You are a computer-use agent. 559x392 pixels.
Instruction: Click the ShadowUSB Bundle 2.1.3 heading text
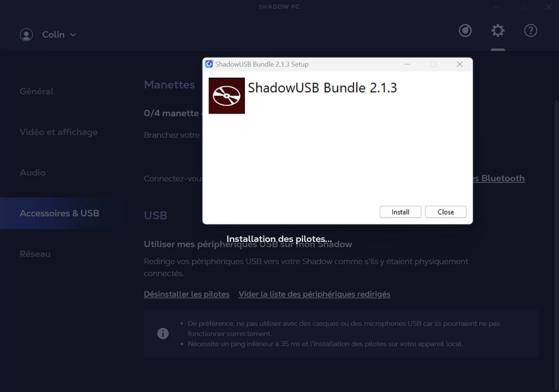[322, 88]
